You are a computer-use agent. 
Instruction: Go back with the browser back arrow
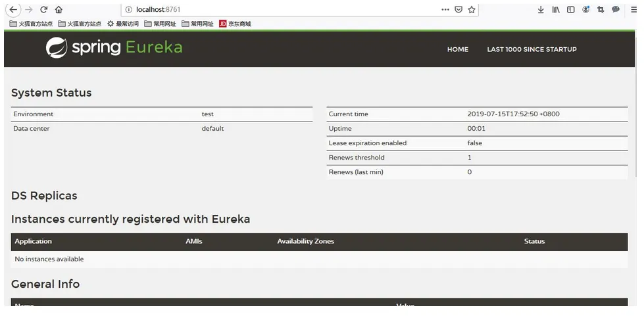point(13,9)
